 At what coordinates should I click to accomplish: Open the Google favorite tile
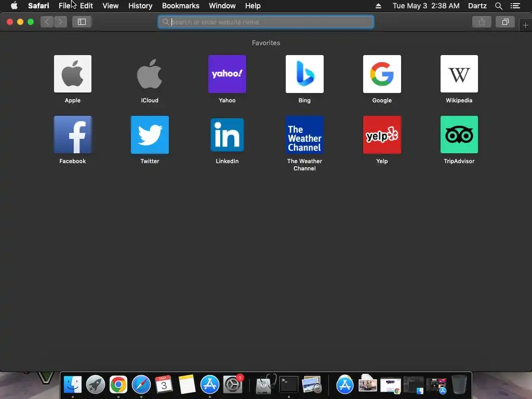click(382, 74)
